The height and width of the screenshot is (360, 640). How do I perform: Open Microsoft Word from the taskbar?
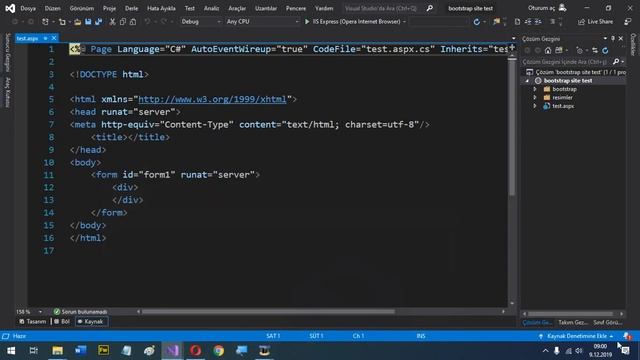click(80, 350)
